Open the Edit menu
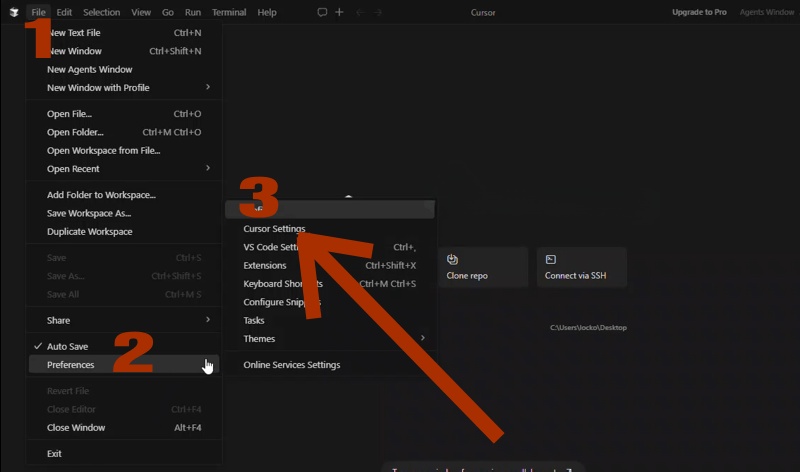Viewport: 800px width, 472px height. click(x=64, y=12)
